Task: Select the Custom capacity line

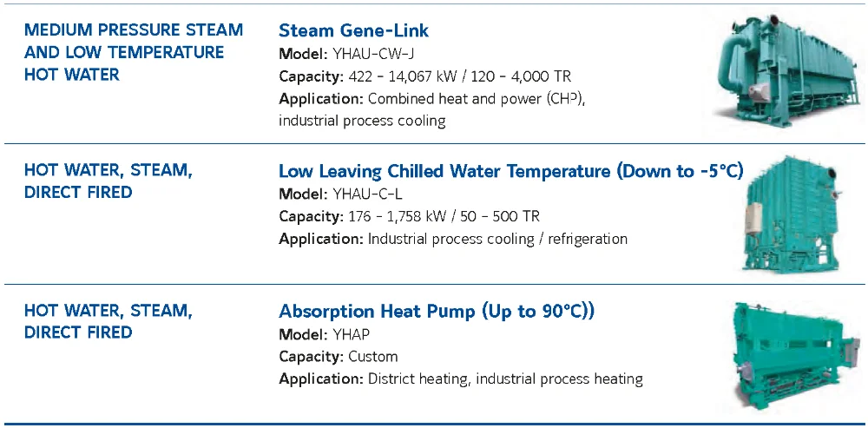Action: [338, 357]
